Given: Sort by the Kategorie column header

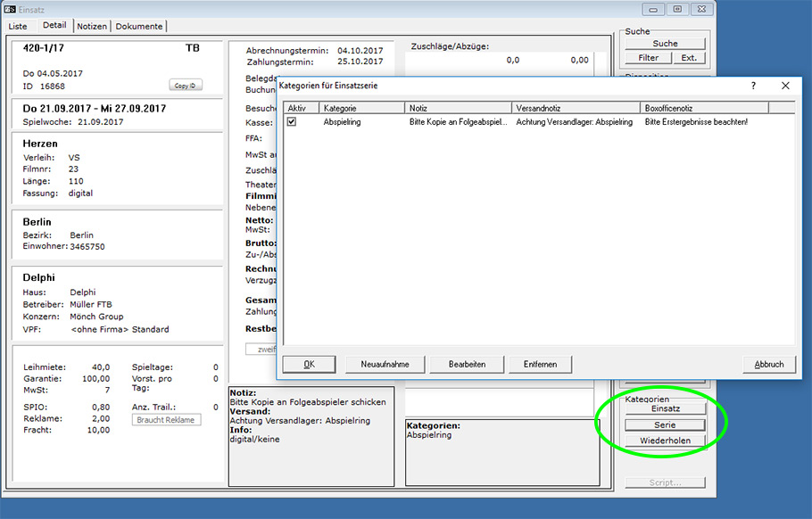Looking at the screenshot, I should tap(361, 107).
